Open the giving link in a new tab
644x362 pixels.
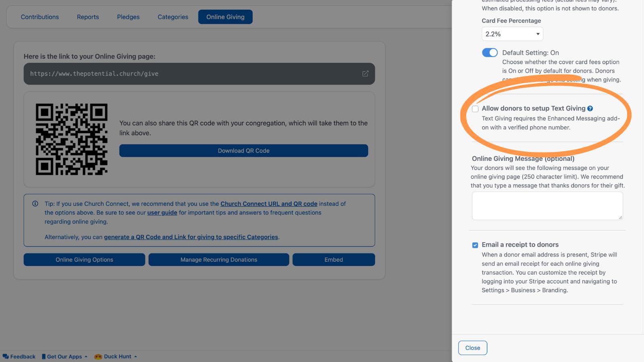coord(365,74)
